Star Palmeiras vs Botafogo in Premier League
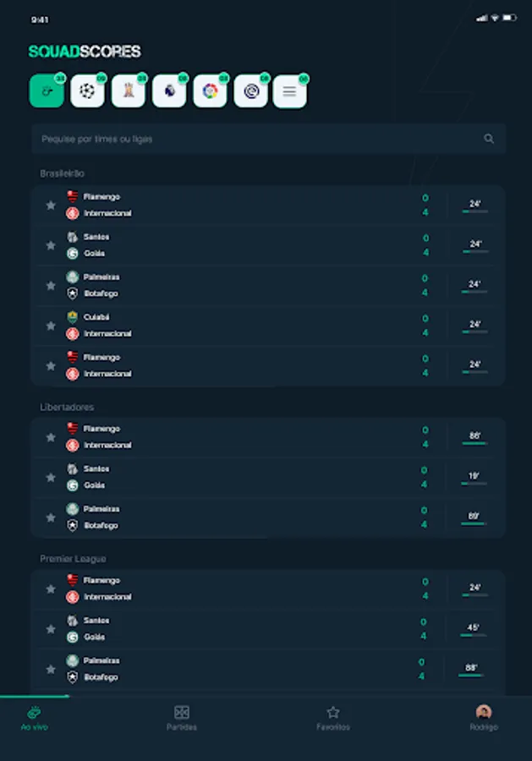Screen dimensions: 532x761 tap(51, 669)
